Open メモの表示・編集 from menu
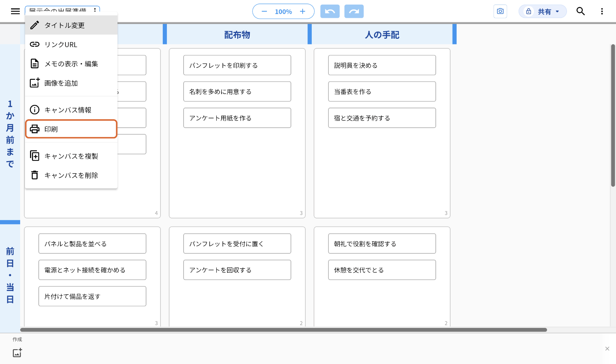This screenshot has width=616, height=364. pyautogui.click(x=71, y=64)
